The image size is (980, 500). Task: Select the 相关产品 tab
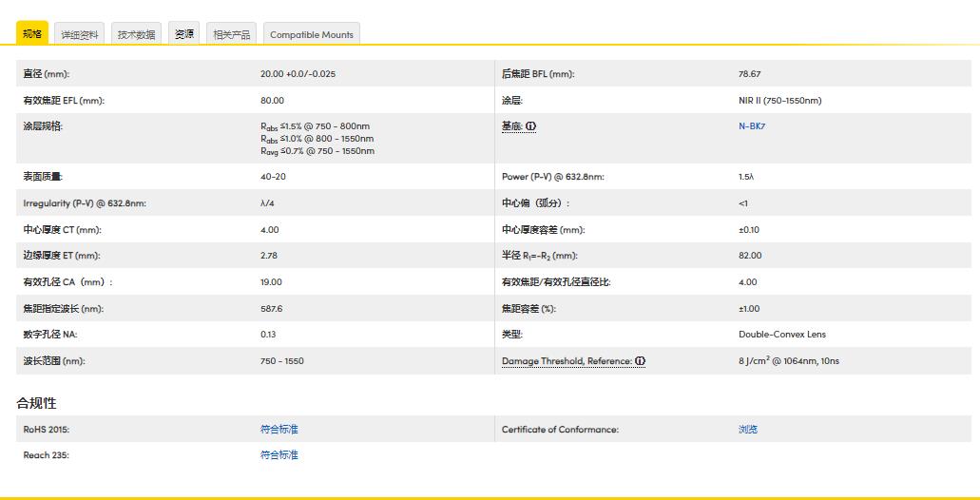[x=232, y=34]
